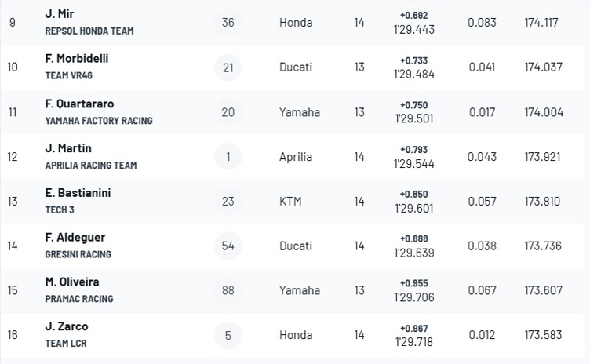The height and width of the screenshot is (364, 590).
Task: Open J. Martin rider name
Action: click(x=68, y=148)
